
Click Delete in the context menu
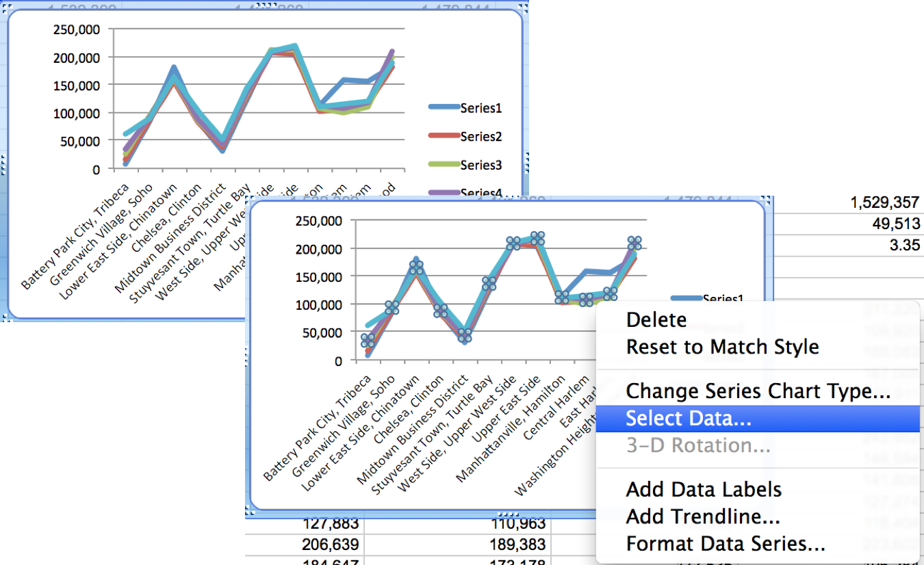(x=655, y=319)
